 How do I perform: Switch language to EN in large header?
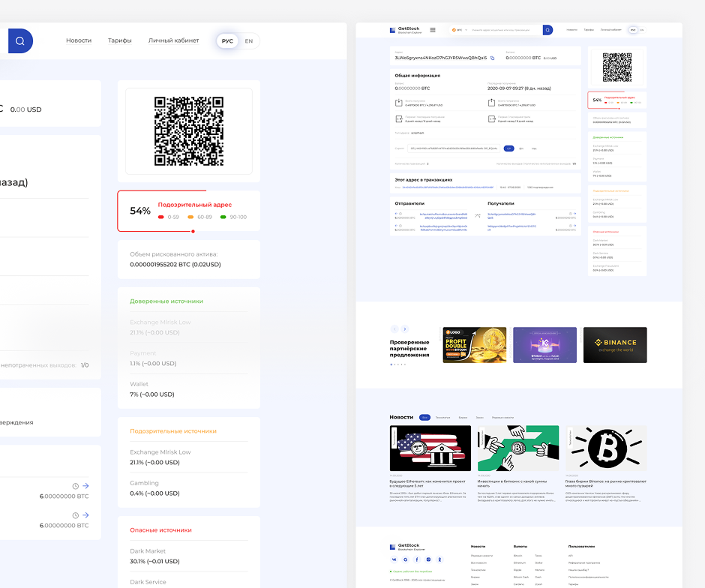[x=249, y=40]
